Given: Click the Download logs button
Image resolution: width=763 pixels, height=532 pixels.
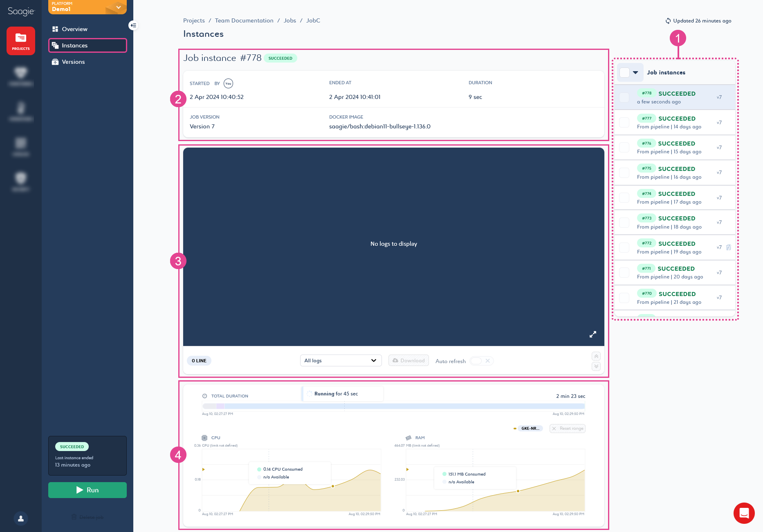Looking at the screenshot, I should point(408,360).
